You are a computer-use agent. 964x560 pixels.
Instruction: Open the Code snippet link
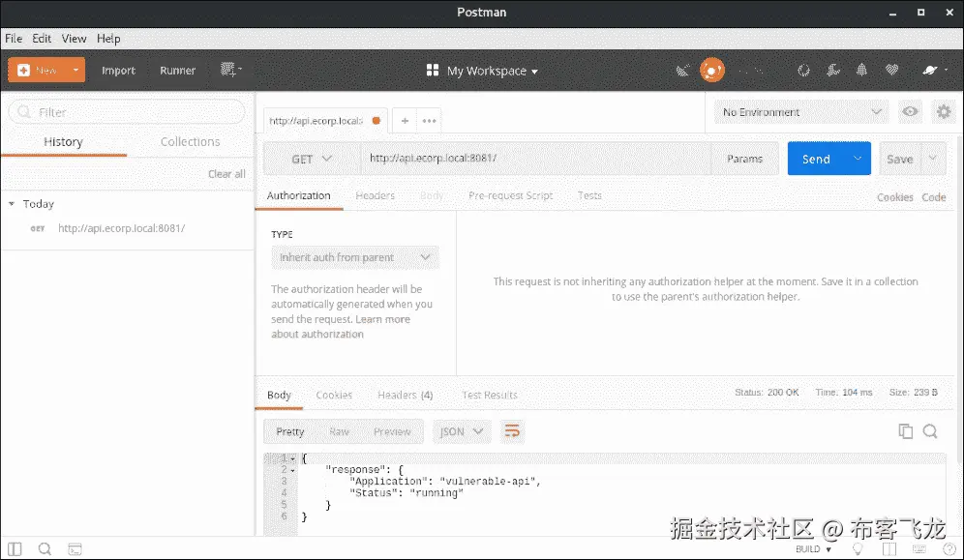pos(933,197)
